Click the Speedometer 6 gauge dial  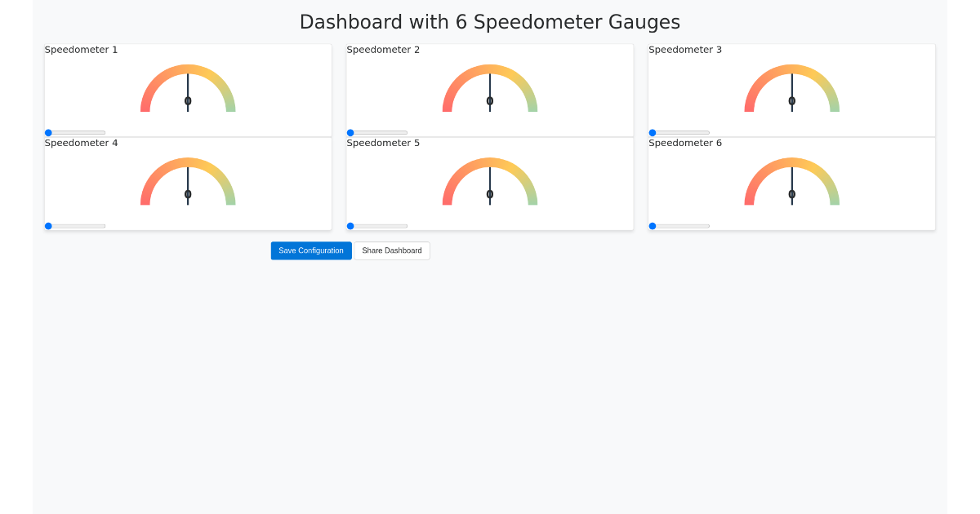(x=792, y=182)
